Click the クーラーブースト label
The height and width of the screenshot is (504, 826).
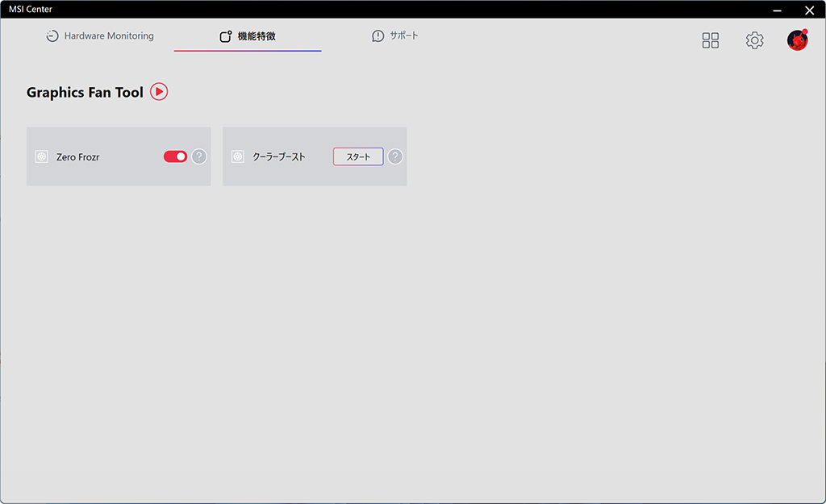tap(278, 156)
